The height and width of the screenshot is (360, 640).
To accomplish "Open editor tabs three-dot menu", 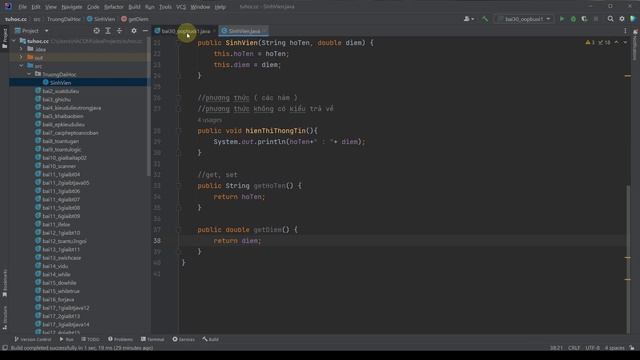I will (625, 31).
